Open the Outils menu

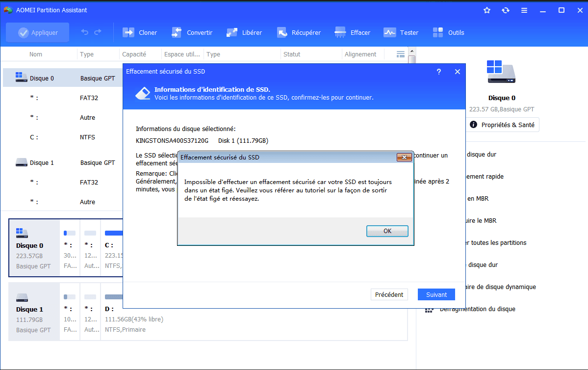tap(438, 33)
